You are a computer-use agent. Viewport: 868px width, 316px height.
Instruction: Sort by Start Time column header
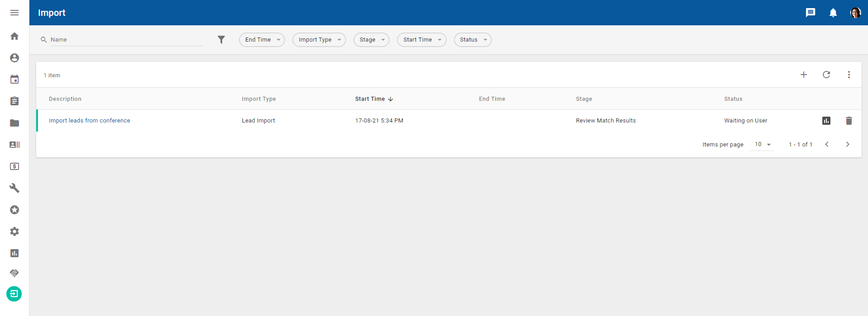tap(370, 99)
